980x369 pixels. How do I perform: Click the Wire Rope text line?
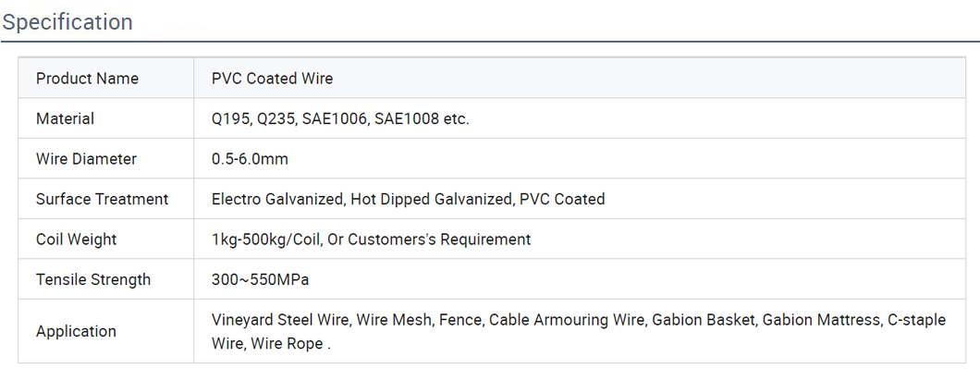(271, 343)
